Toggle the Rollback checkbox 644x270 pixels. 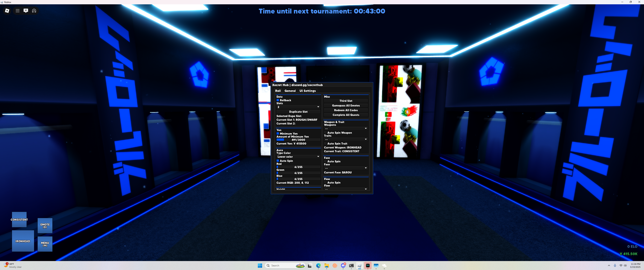(277, 100)
